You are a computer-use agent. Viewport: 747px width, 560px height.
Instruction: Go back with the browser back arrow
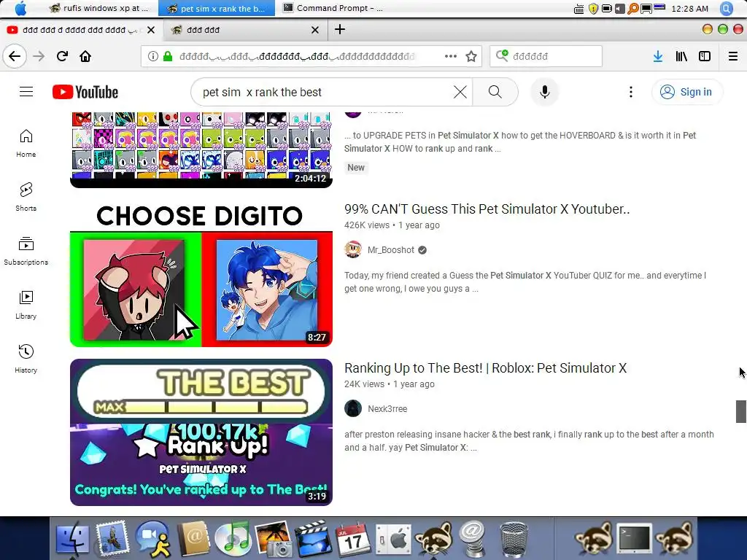click(15, 56)
